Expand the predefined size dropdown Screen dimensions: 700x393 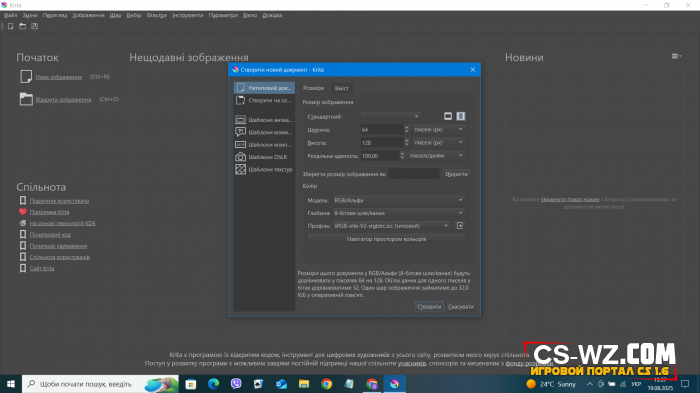(x=391, y=117)
